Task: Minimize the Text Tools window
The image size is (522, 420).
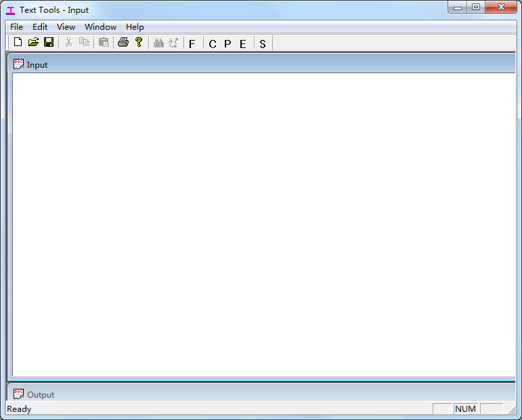Action: click(x=458, y=7)
